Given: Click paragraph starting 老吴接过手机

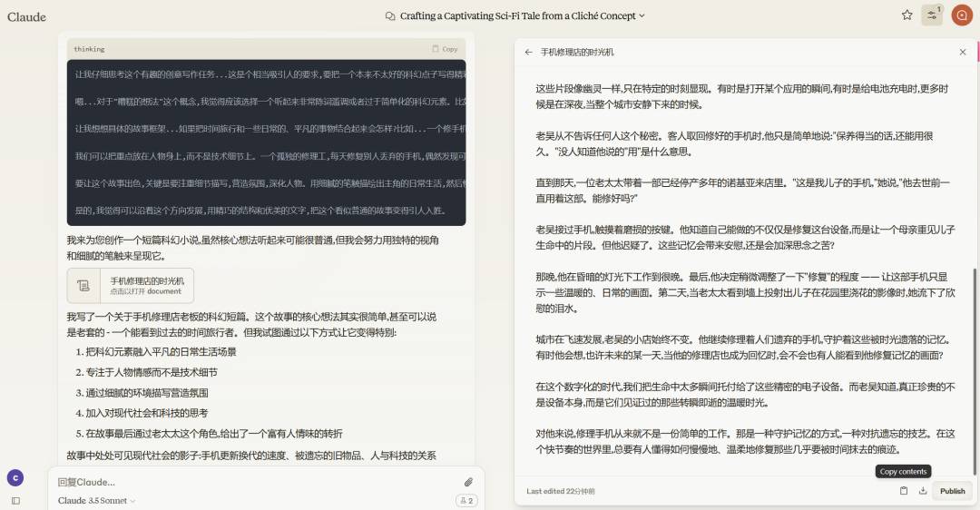Looking at the screenshot, I should (745, 238).
